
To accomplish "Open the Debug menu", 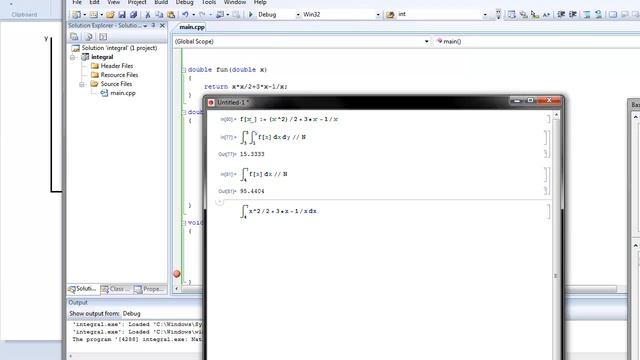I will click(x=184, y=2).
